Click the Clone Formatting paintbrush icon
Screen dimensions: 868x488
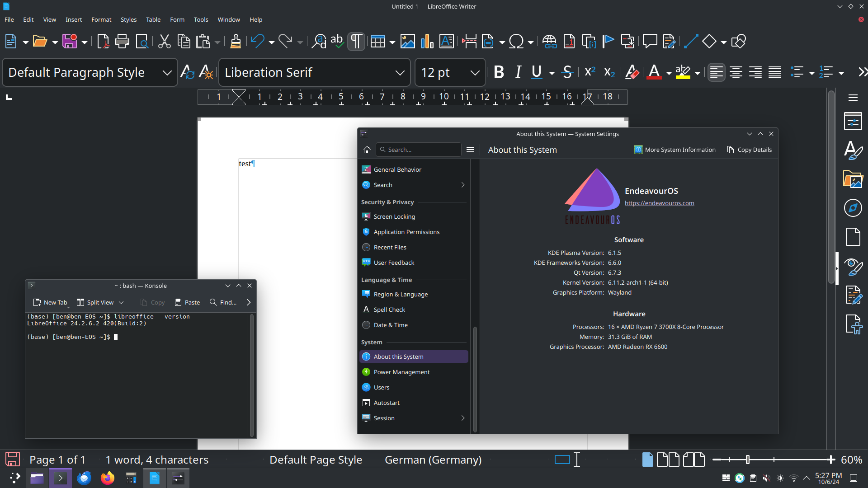pyautogui.click(x=236, y=42)
